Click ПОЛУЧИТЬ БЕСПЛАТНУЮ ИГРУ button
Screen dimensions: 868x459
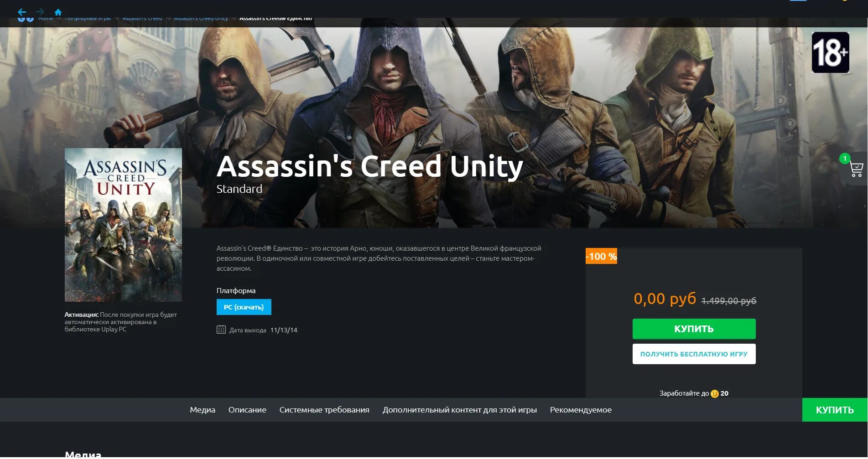[694, 354]
